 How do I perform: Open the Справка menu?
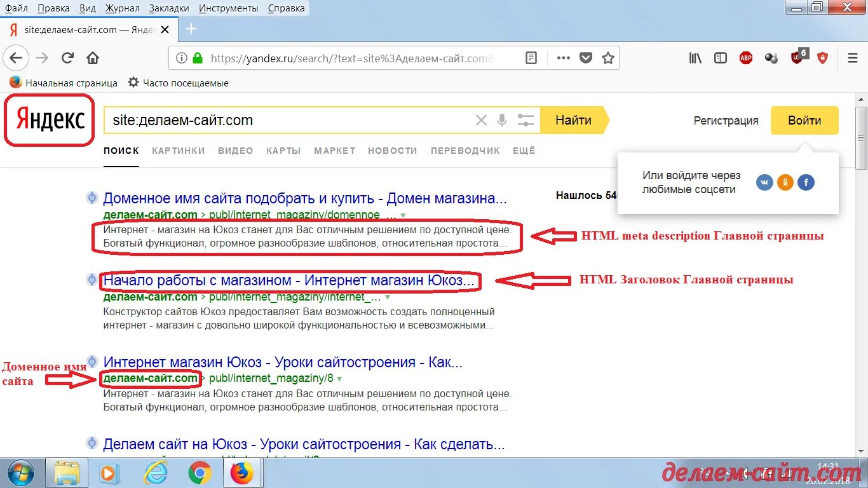(286, 8)
